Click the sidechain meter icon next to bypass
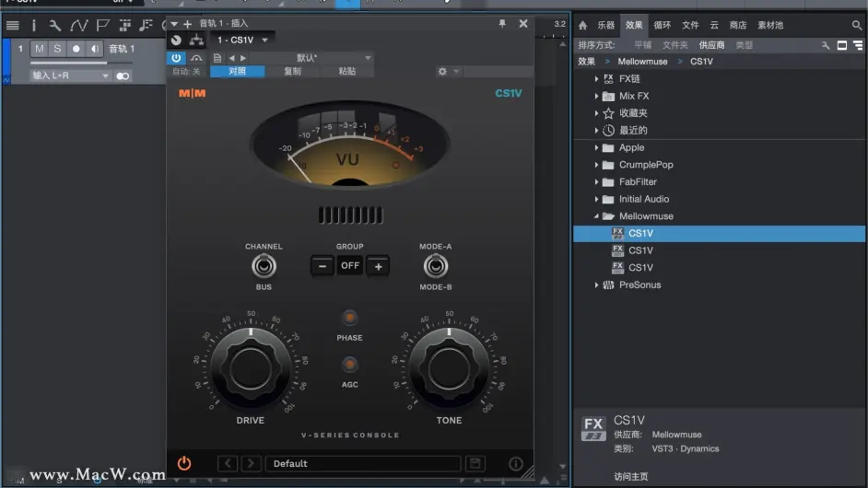Viewport: 868px width, 488px height. point(196,58)
